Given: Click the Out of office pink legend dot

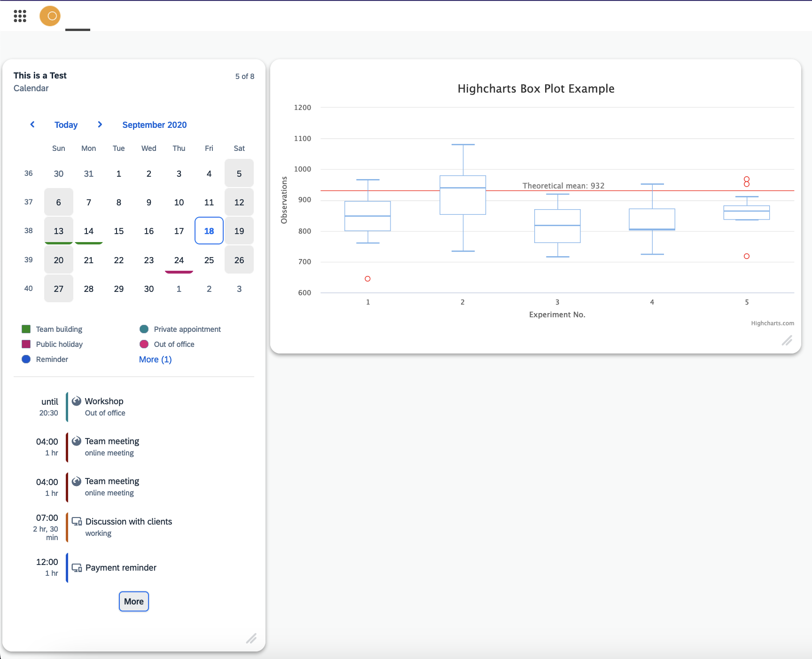Looking at the screenshot, I should pos(144,344).
